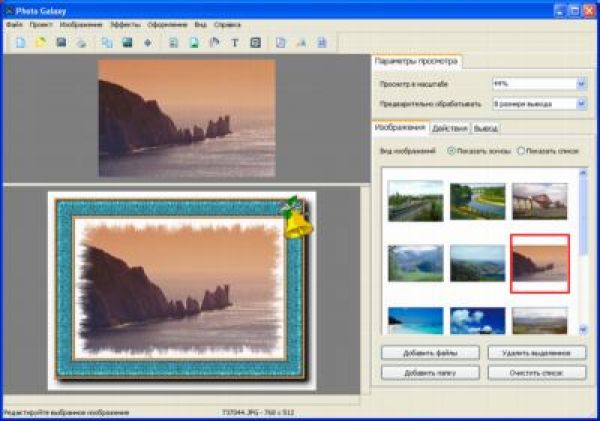
Task: Expand the 'Предварительно обрабатывать' dropdown
Action: [581, 103]
